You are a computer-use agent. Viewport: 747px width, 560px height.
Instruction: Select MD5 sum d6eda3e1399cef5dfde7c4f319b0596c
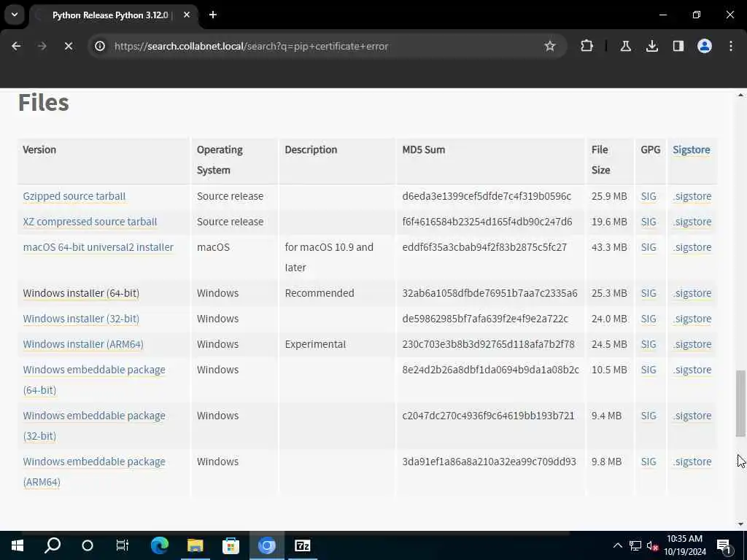[487, 196]
